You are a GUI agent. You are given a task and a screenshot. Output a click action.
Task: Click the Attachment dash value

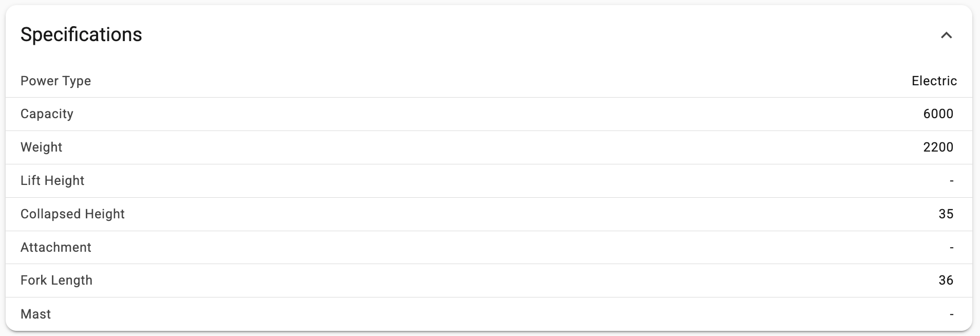point(952,248)
